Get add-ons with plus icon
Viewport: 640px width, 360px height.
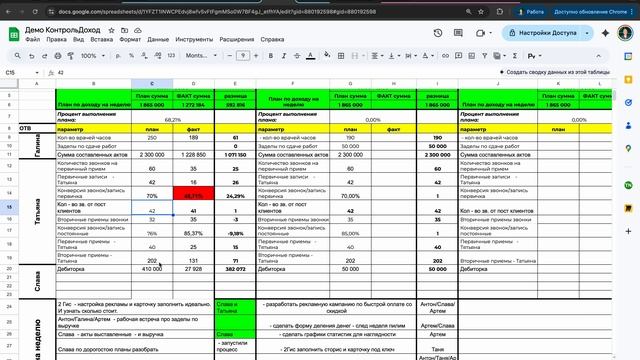click(x=628, y=231)
